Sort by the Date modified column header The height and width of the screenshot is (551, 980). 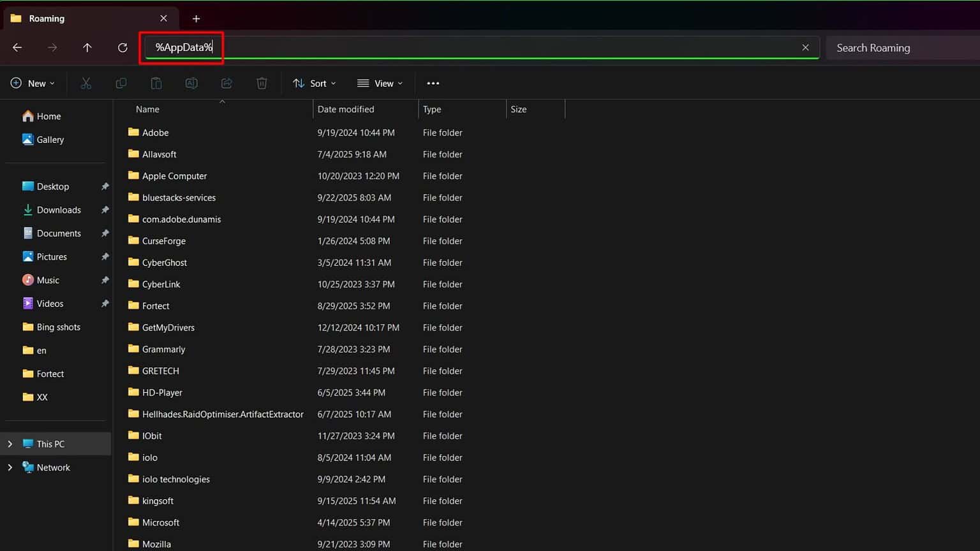[345, 109]
